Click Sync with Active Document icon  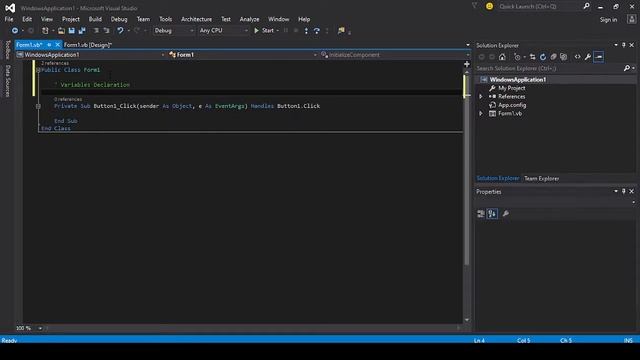tap(533, 57)
